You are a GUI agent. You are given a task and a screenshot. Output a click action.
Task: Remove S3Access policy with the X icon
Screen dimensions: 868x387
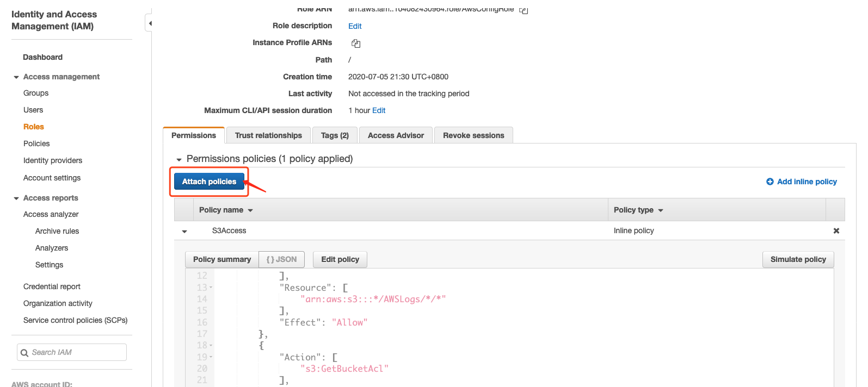click(836, 231)
